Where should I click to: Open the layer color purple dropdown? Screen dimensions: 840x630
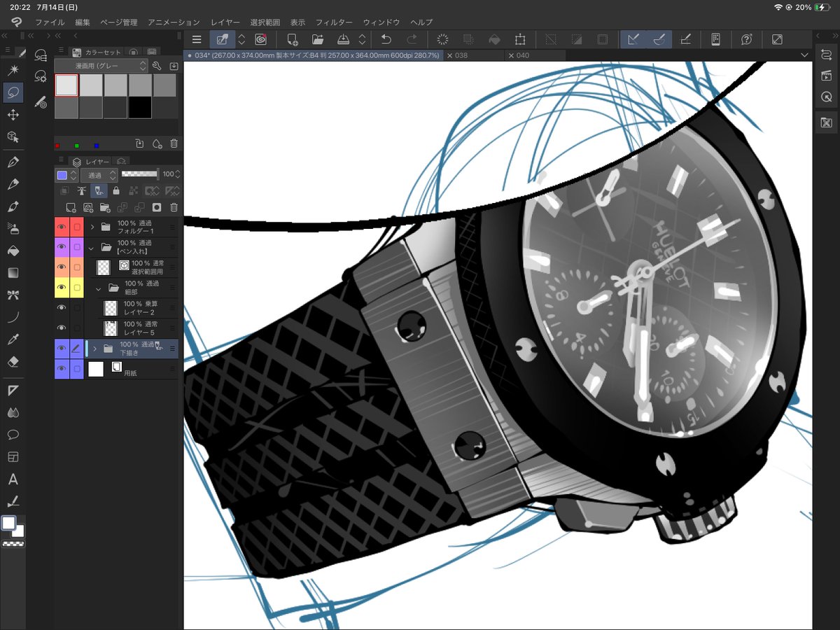point(67,174)
